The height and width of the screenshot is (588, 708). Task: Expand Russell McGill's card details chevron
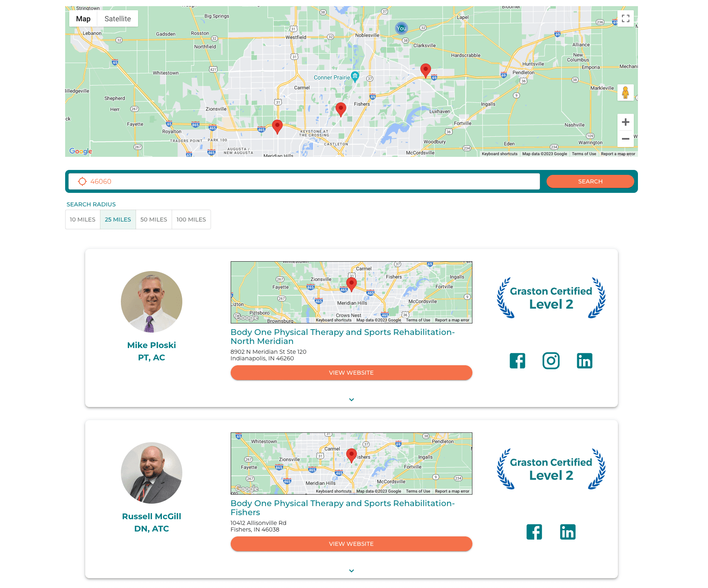352,571
